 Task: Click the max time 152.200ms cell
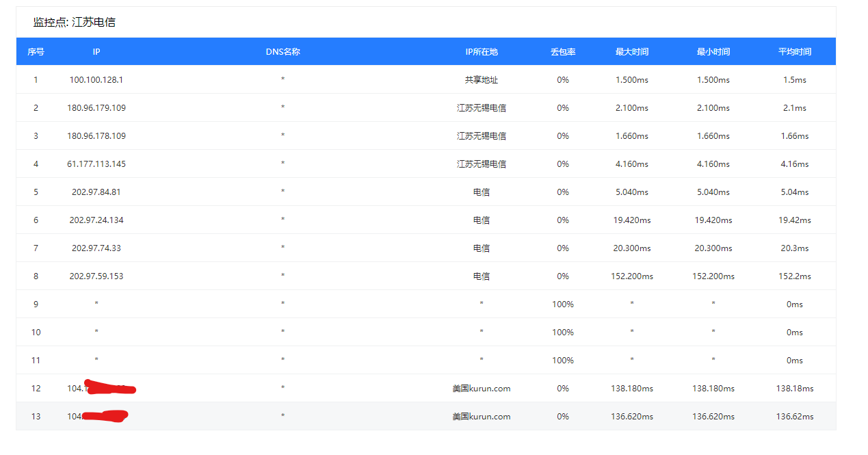pos(632,276)
